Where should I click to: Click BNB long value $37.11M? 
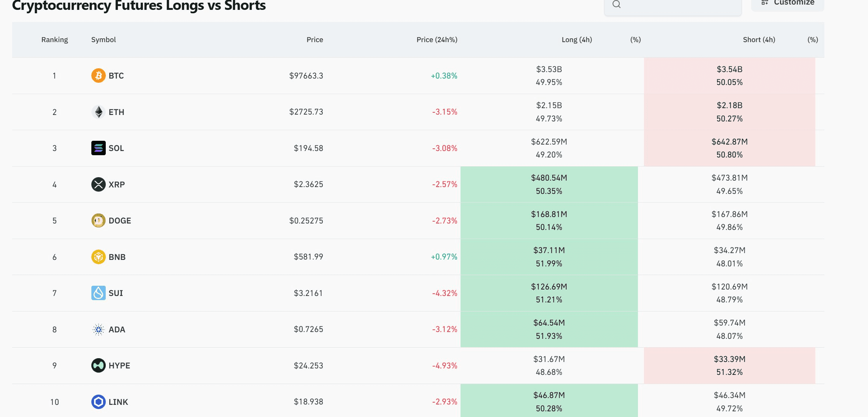549,250
